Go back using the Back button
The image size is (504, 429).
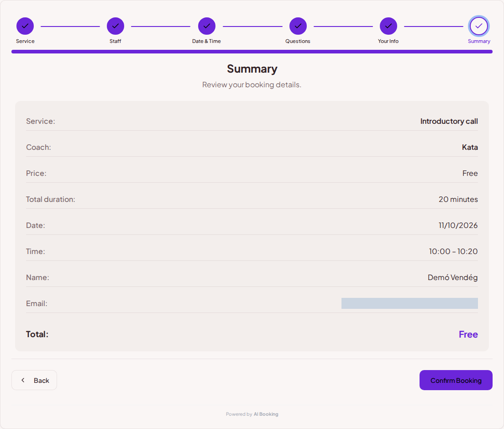coord(34,380)
